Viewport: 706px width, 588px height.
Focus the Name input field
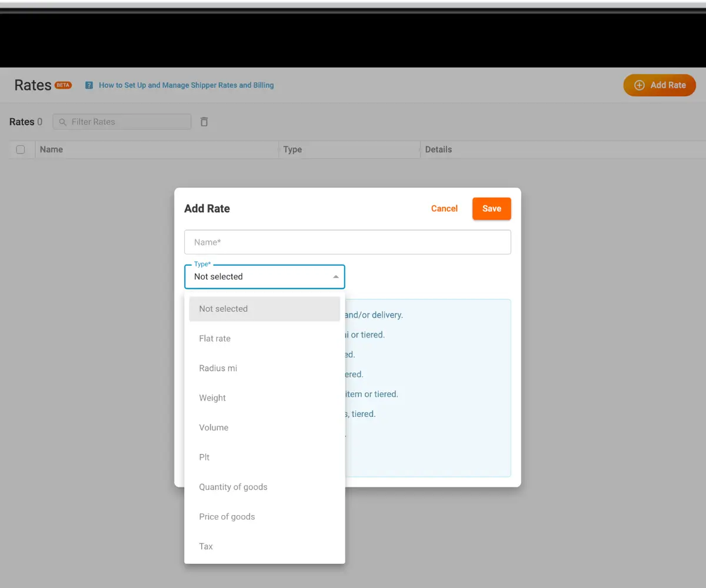[x=348, y=242]
